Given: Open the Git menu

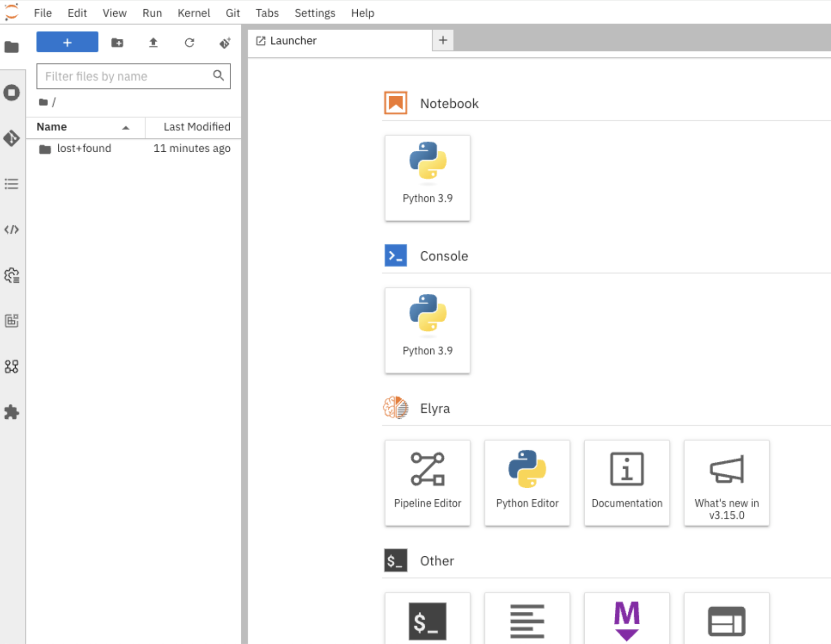Looking at the screenshot, I should [233, 13].
